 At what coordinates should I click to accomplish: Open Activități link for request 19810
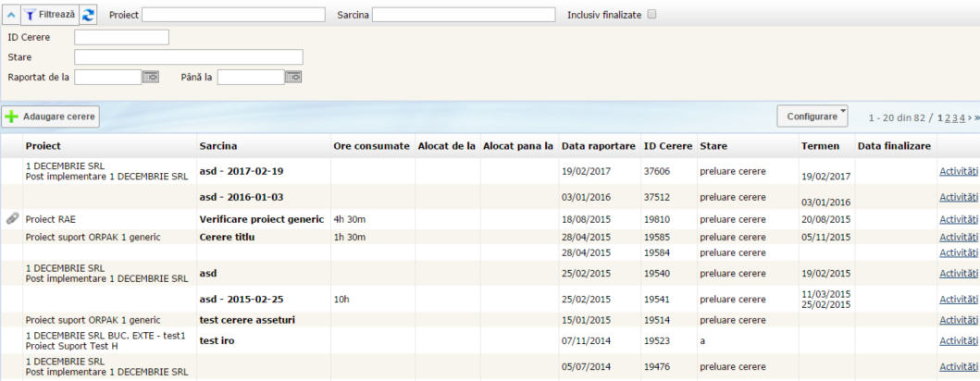click(958, 220)
